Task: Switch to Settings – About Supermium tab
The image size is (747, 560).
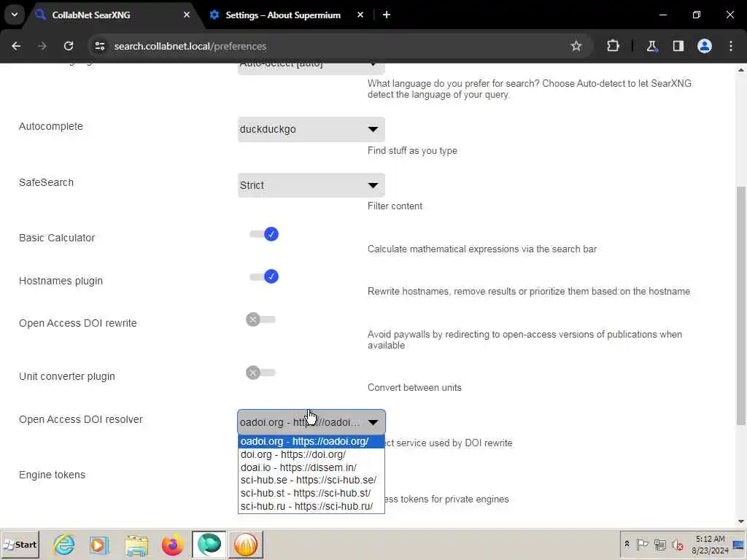Action: (x=283, y=15)
